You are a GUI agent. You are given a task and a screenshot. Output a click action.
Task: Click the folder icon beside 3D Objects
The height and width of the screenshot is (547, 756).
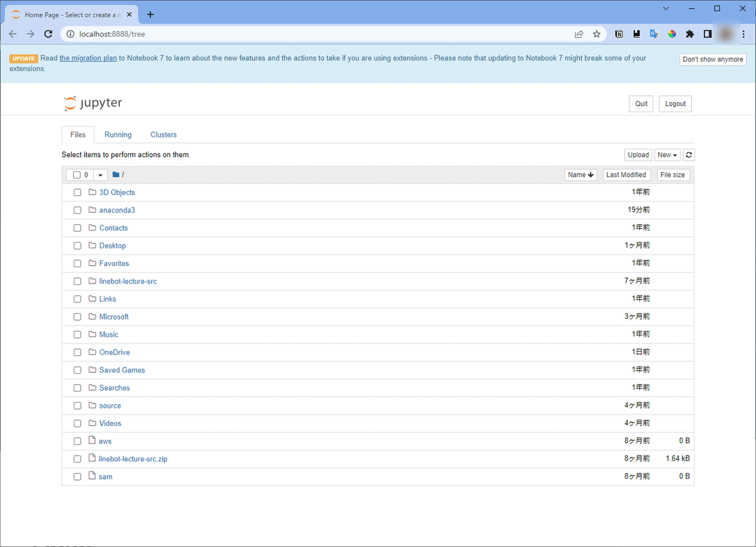coord(92,192)
